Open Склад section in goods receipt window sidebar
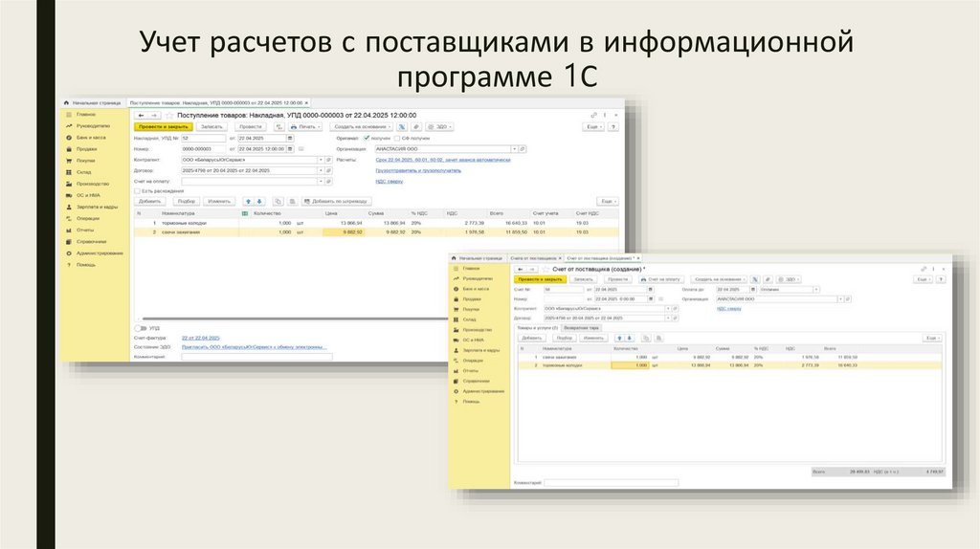This screenshot has height=549, width=980. tap(79, 172)
